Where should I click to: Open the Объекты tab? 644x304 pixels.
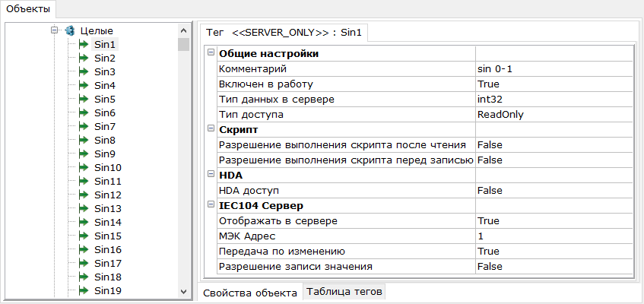pyautogui.click(x=28, y=8)
